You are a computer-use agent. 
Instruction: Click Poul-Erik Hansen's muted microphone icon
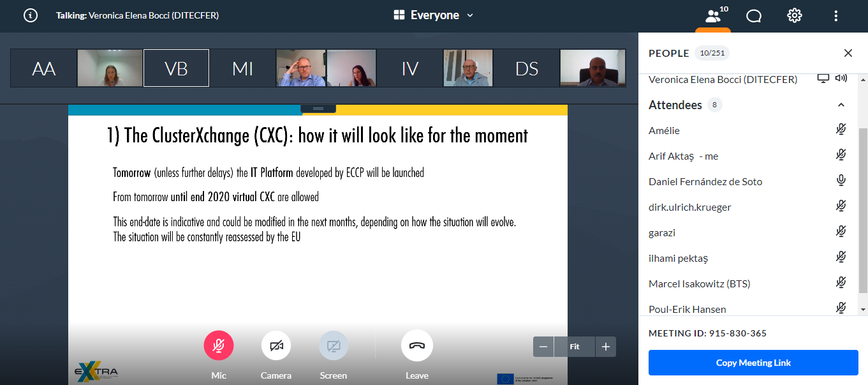[841, 308]
